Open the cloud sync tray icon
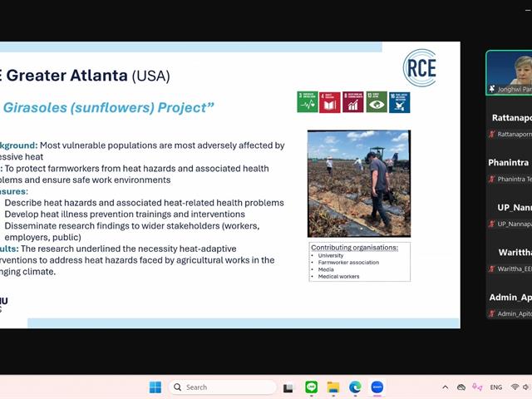This screenshot has width=532, height=399. click(x=461, y=387)
